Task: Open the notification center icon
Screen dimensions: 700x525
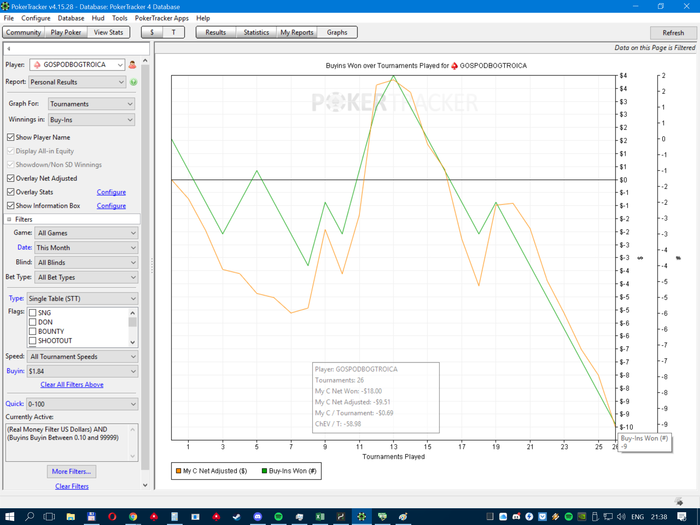Action: point(682,517)
